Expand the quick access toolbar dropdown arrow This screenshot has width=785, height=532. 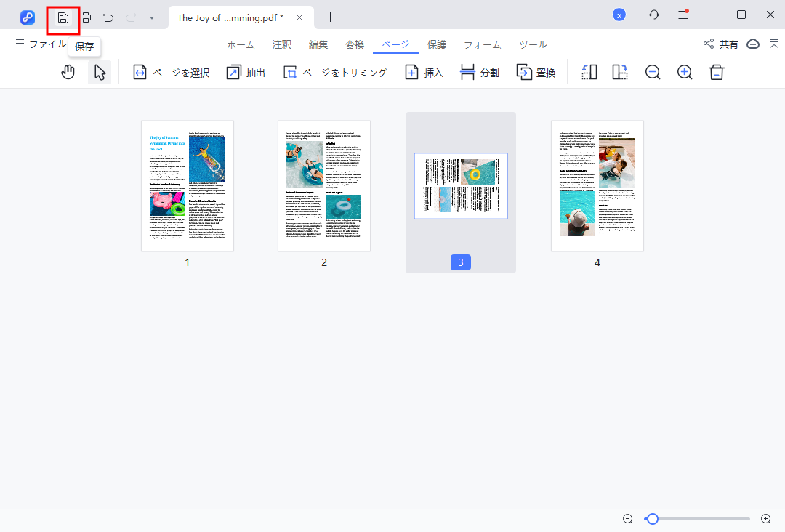[x=151, y=17]
